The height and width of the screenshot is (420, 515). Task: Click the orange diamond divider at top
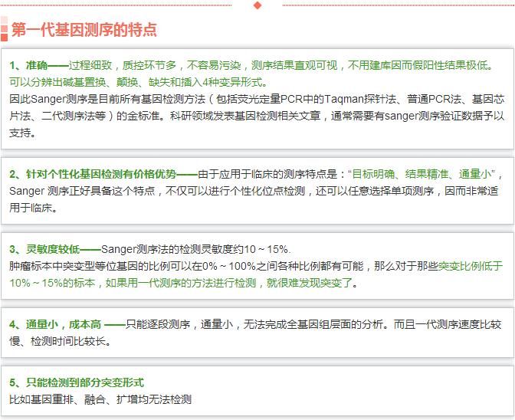click(257, 5)
